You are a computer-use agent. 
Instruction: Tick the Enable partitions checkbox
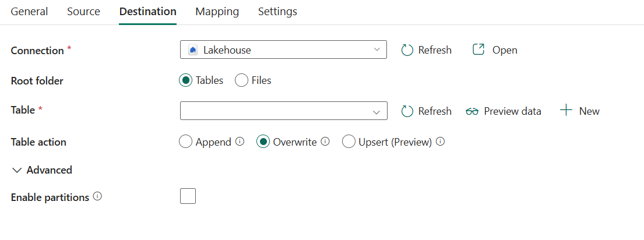(x=188, y=196)
